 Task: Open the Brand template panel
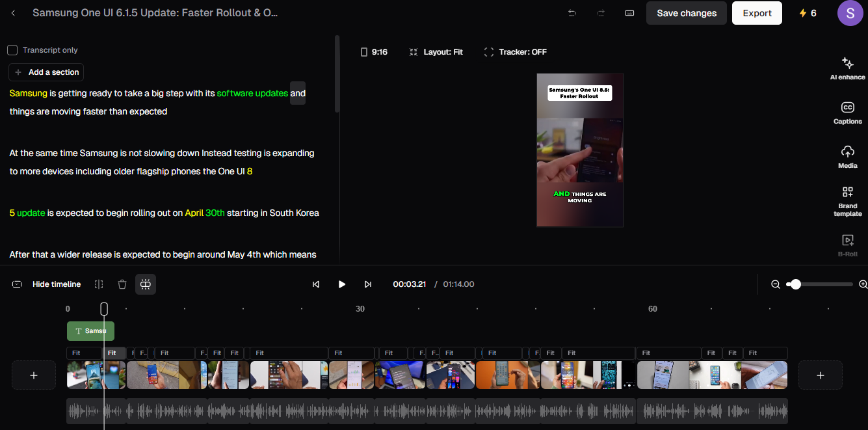(x=848, y=201)
